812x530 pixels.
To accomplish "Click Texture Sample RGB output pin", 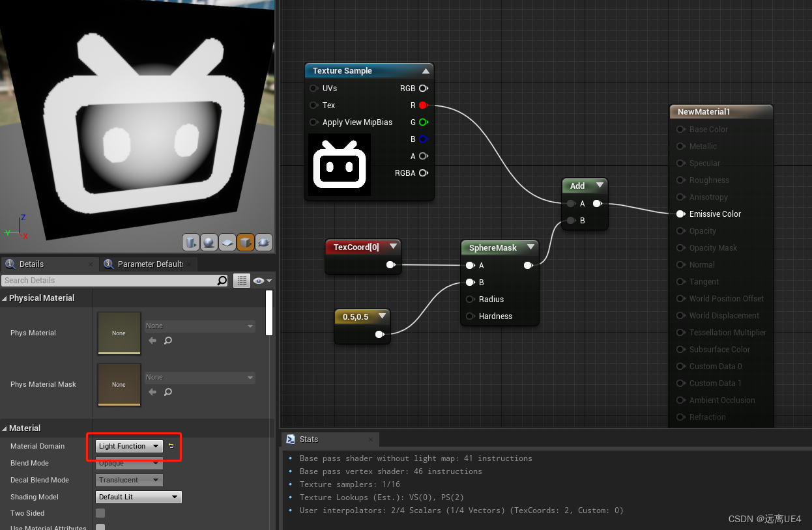I will (423, 88).
